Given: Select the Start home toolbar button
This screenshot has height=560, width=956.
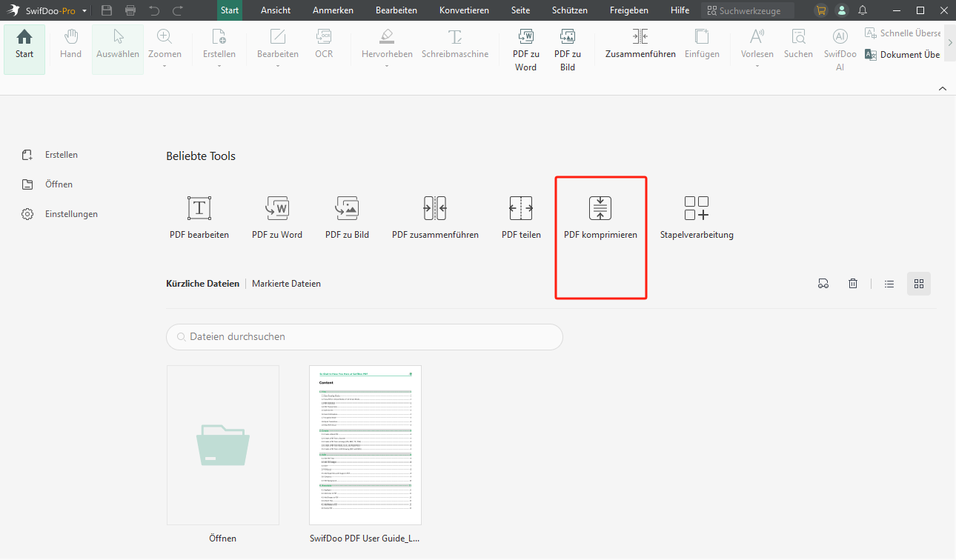Looking at the screenshot, I should pos(24,49).
